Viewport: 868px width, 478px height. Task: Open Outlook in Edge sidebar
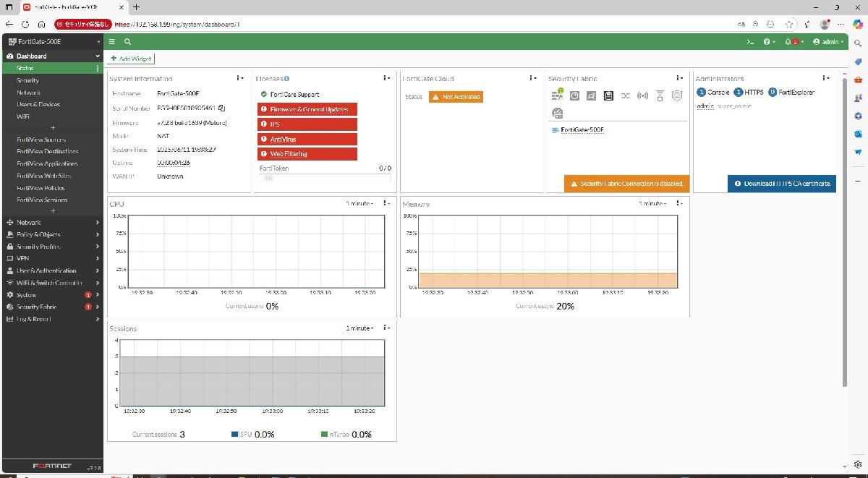point(858,134)
